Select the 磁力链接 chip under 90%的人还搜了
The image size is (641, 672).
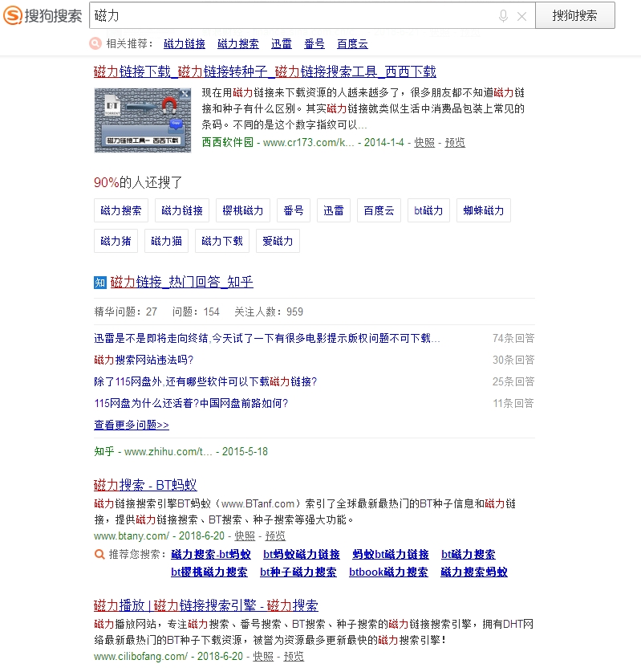182,210
